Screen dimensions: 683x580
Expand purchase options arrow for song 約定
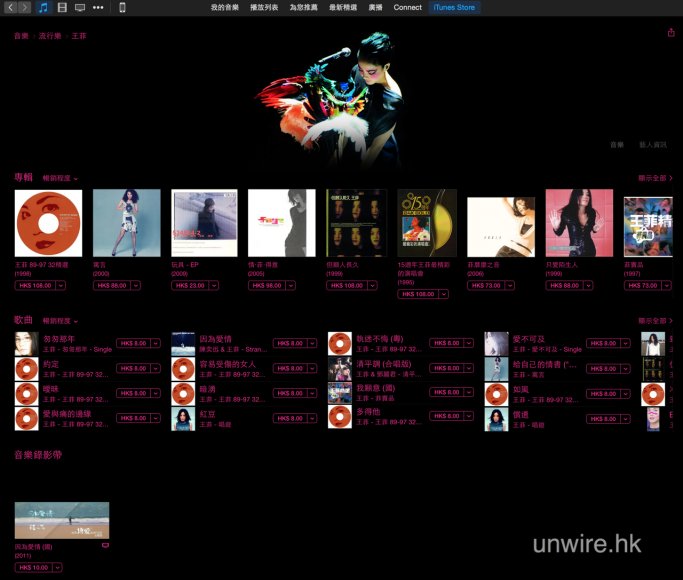pos(156,368)
